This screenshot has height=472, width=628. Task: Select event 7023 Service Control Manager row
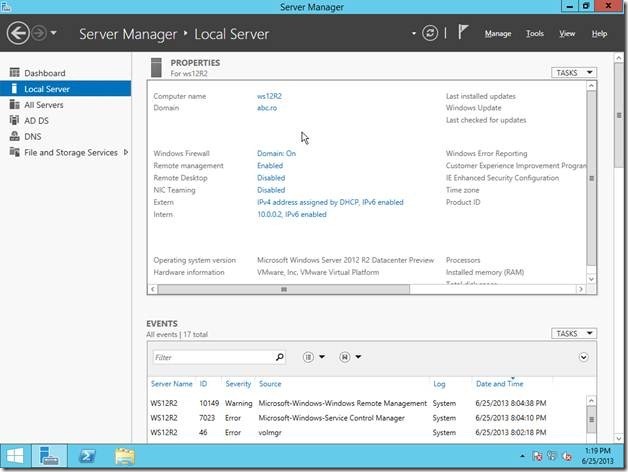point(366,418)
